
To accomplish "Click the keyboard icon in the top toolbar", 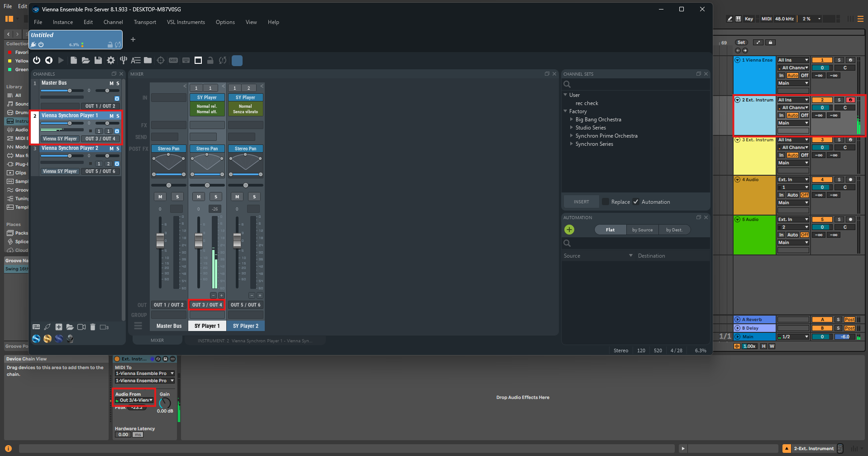I will point(186,60).
